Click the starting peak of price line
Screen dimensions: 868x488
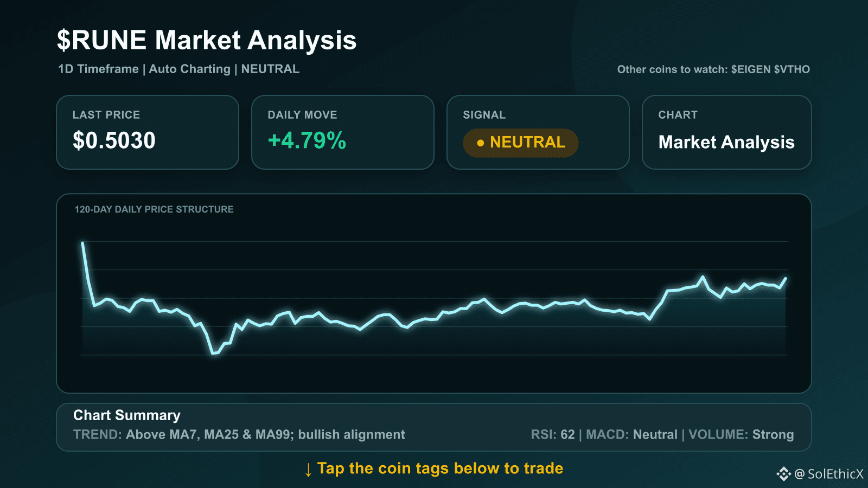[x=82, y=243]
